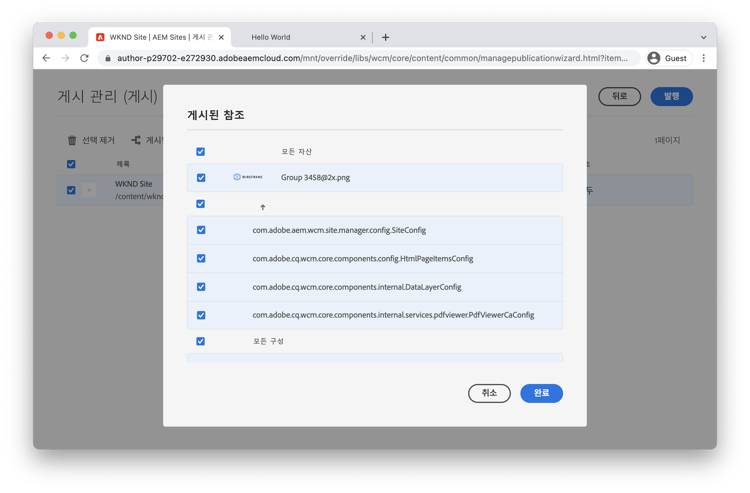The height and width of the screenshot is (493, 750).
Task: Open a new browser tab
Action: coord(386,37)
